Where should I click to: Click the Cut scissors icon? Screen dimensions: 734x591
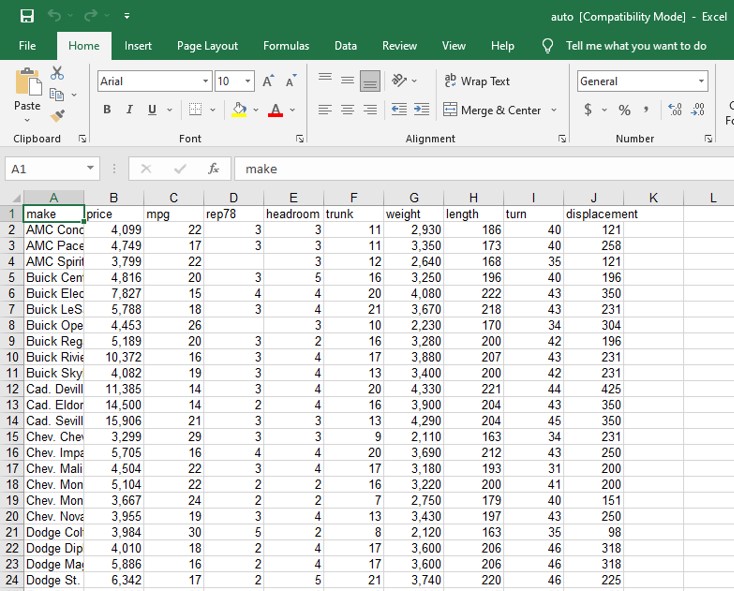[x=57, y=73]
